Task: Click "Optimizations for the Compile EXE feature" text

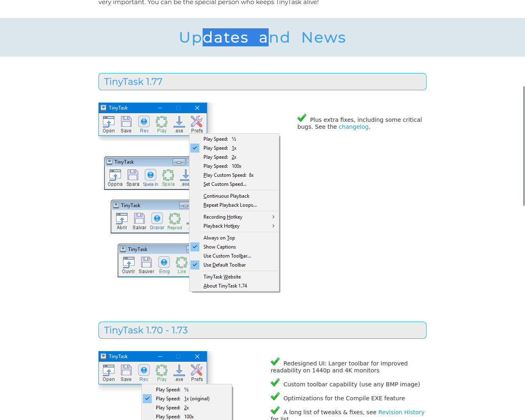Action: coord(344,398)
